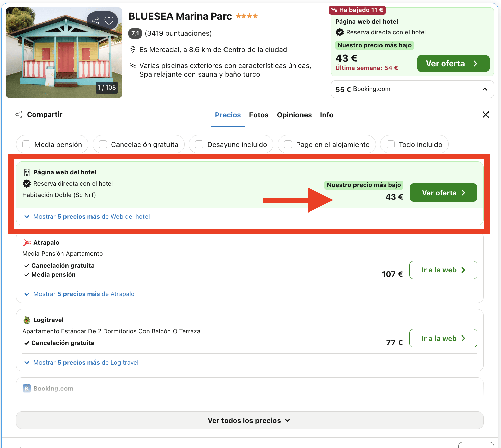
Task: Expand 5 more prices from Atrapalo
Action: 84,294
